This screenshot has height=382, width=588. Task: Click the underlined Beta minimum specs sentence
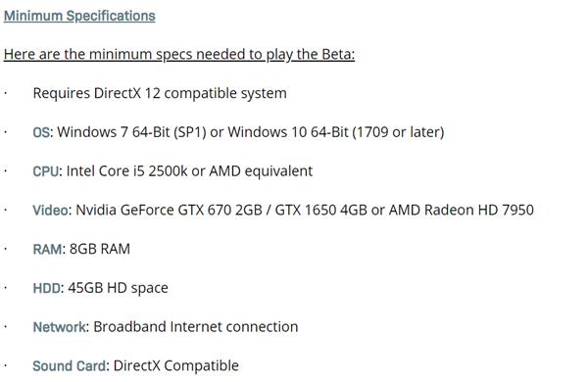coord(179,55)
